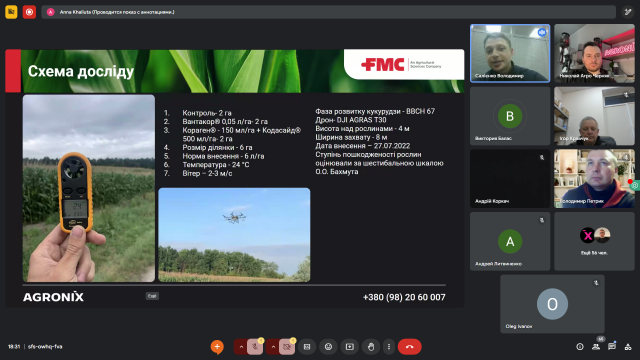Click the orange plus chat bubble icon

coord(217,347)
